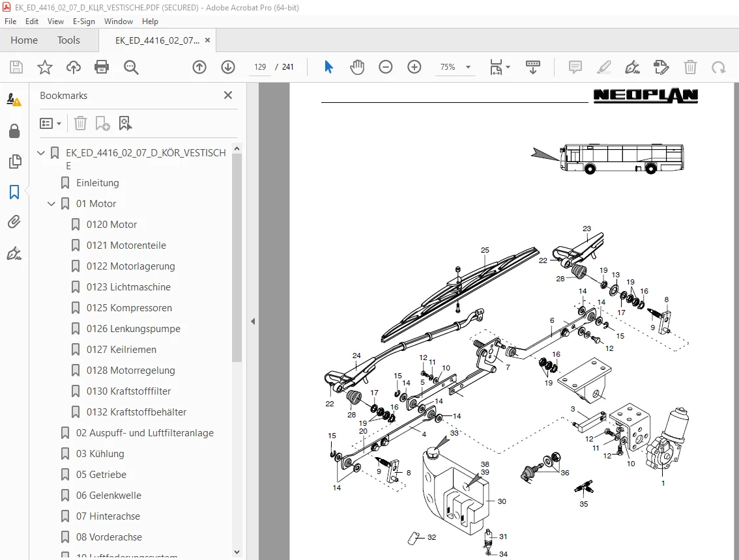Image resolution: width=739 pixels, height=560 pixels.
Task: Open the sidebar signature pen panel
Action: pos(14,253)
